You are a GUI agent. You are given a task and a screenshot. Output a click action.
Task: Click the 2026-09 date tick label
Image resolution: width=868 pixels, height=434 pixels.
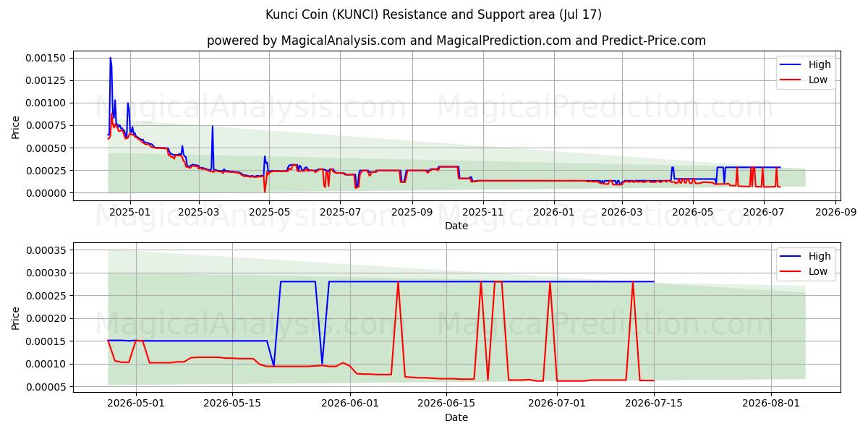pos(835,212)
